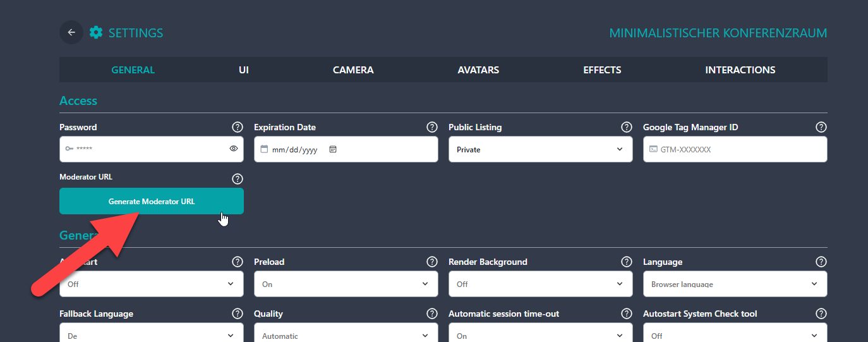Switch to the General tab
This screenshot has height=342, width=868.
(x=133, y=70)
